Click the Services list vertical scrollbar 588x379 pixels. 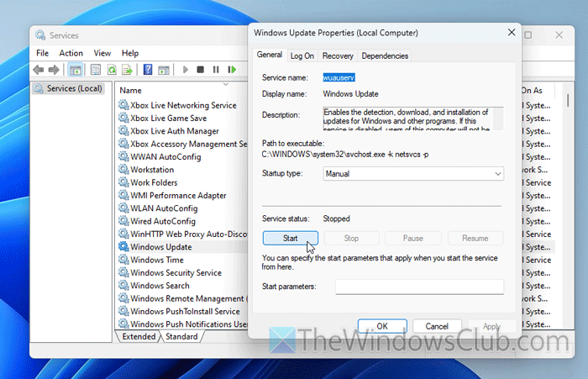click(568, 101)
